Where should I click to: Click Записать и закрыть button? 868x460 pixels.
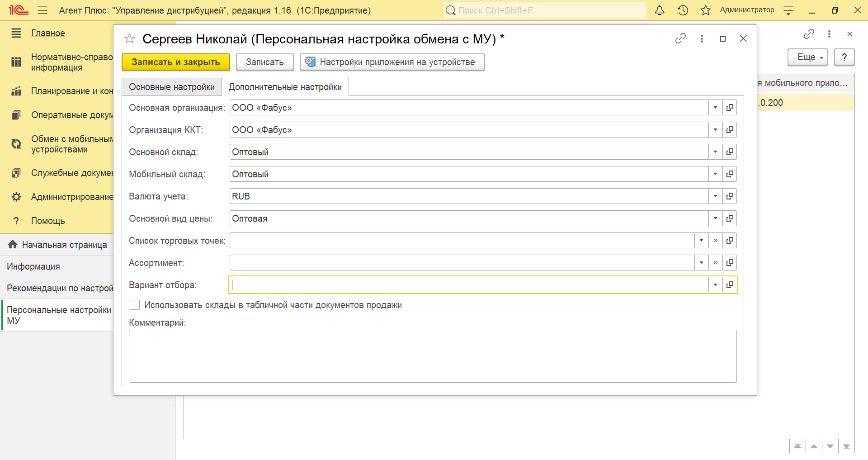(176, 62)
